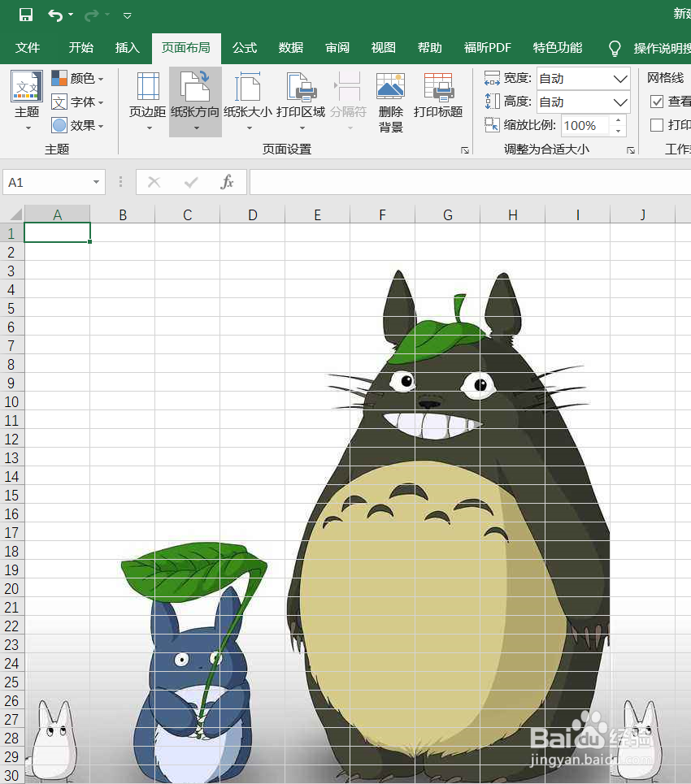Click the Select All corner triangle
This screenshot has height=784, width=691.
click(x=15, y=214)
